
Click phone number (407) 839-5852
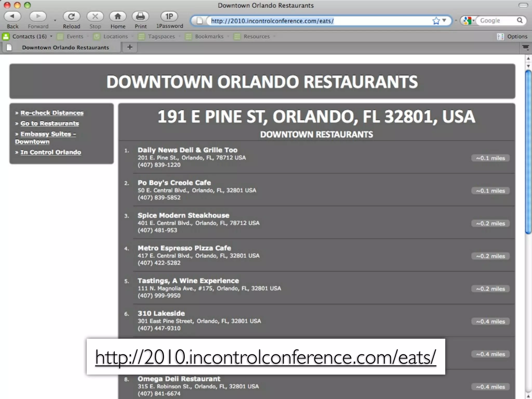pos(159,198)
